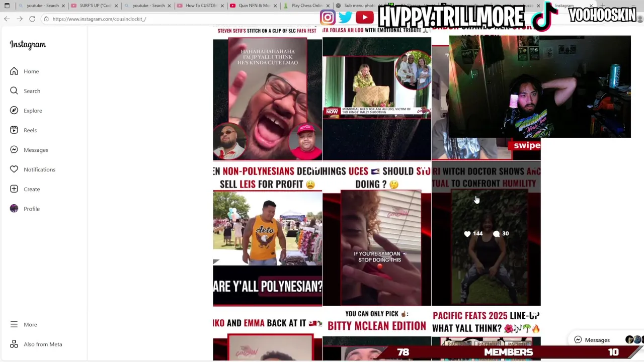Click the More text label

point(30,325)
